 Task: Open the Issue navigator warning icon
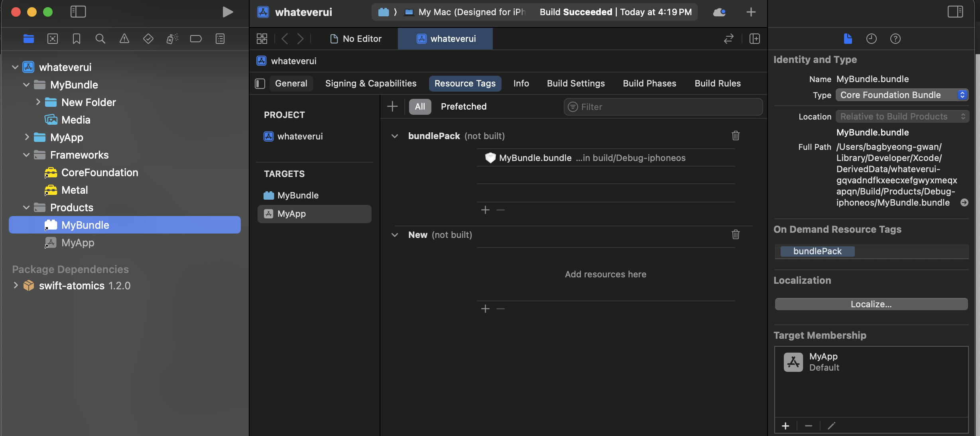[124, 39]
